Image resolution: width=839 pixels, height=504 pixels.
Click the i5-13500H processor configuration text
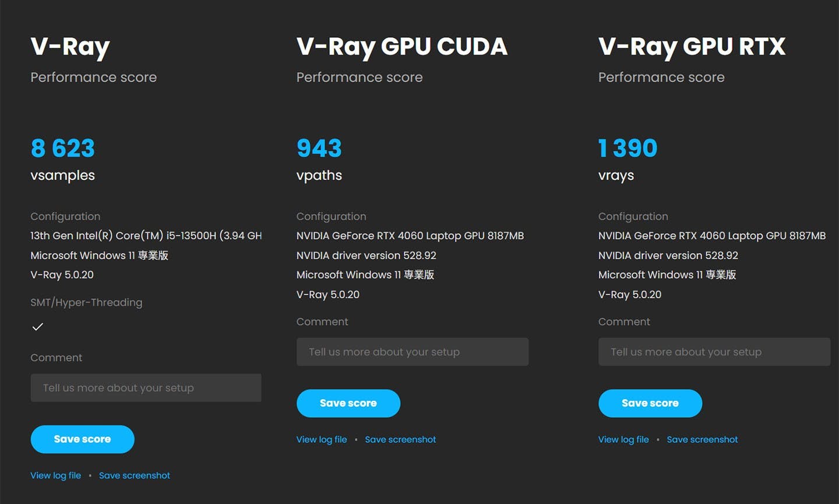(146, 236)
